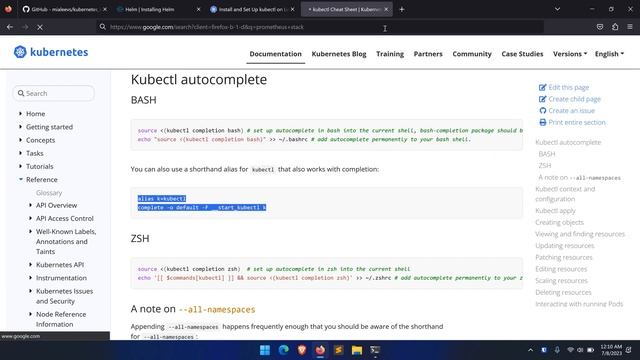Open Sublime Text from taskbar

click(338, 350)
